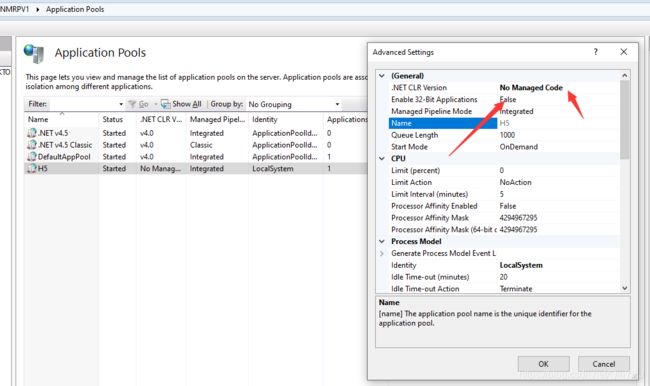
Task: Click Started status in DefaultAppPool row
Action: (x=114, y=157)
